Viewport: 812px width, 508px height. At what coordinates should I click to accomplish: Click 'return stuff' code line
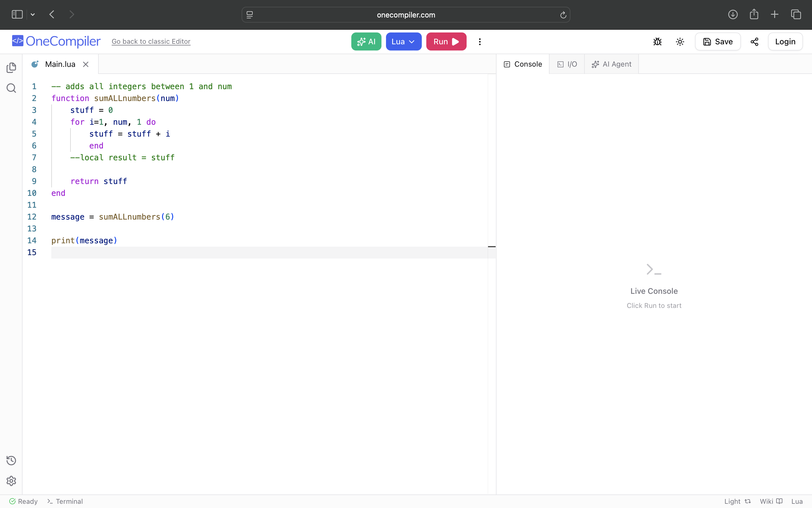click(x=99, y=181)
